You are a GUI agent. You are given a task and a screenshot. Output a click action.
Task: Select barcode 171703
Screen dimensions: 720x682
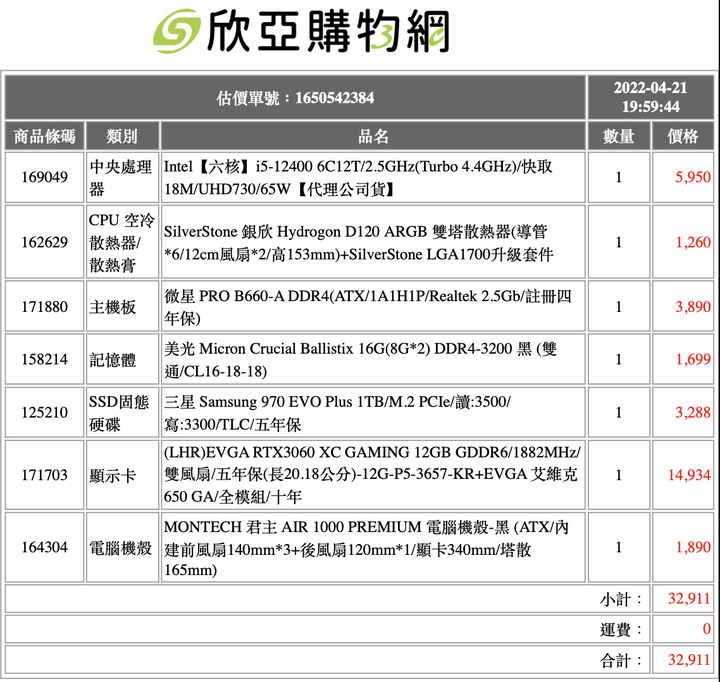45,475
